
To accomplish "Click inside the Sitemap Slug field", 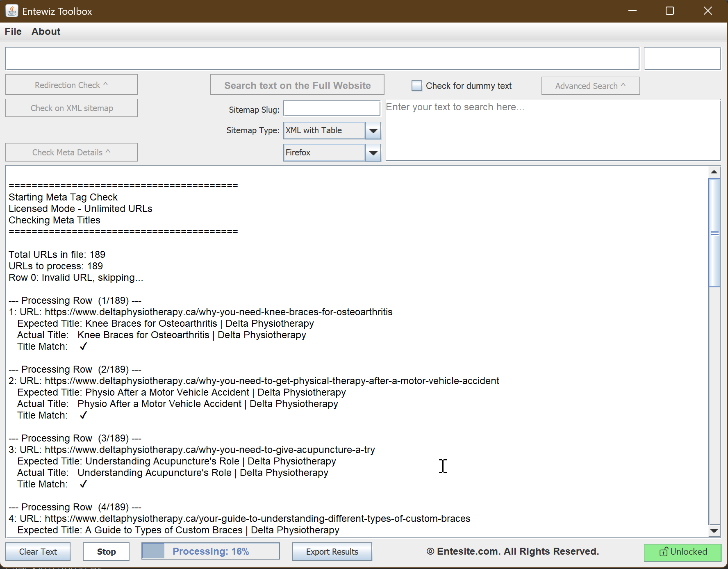I will pos(332,108).
